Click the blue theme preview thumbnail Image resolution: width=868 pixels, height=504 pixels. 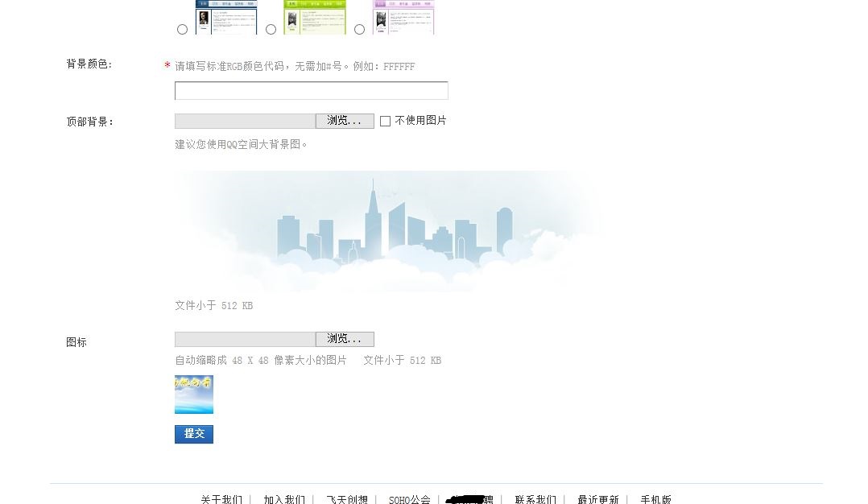tap(225, 17)
